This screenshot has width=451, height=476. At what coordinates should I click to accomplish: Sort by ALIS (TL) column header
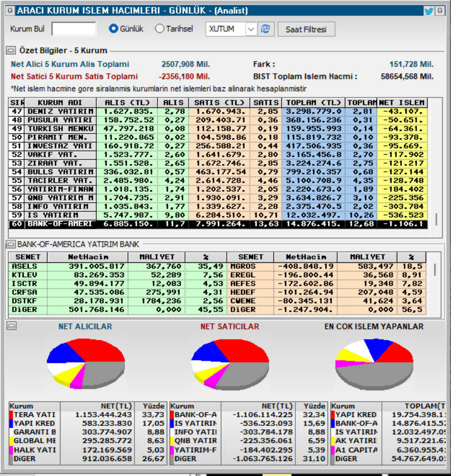tap(127, 103)
